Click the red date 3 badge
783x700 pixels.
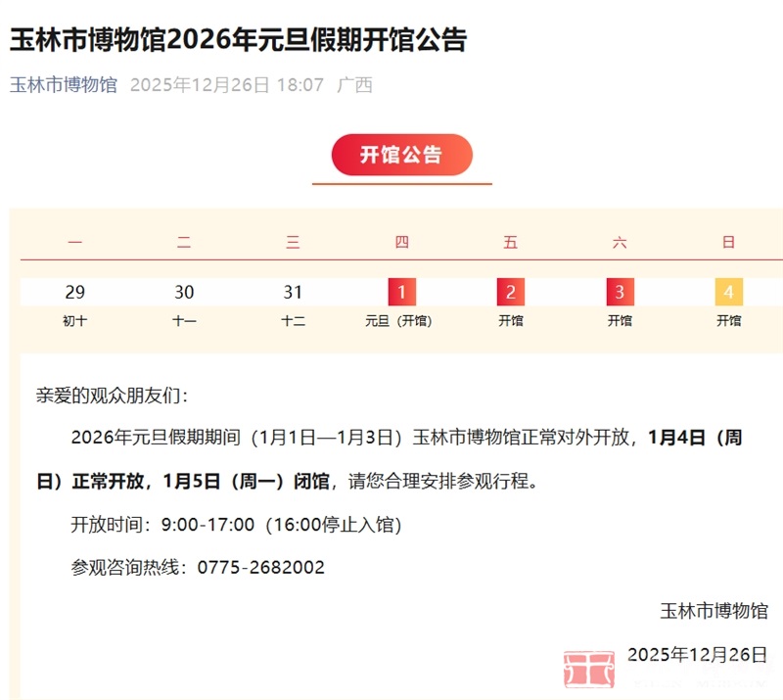pos(620,292)
